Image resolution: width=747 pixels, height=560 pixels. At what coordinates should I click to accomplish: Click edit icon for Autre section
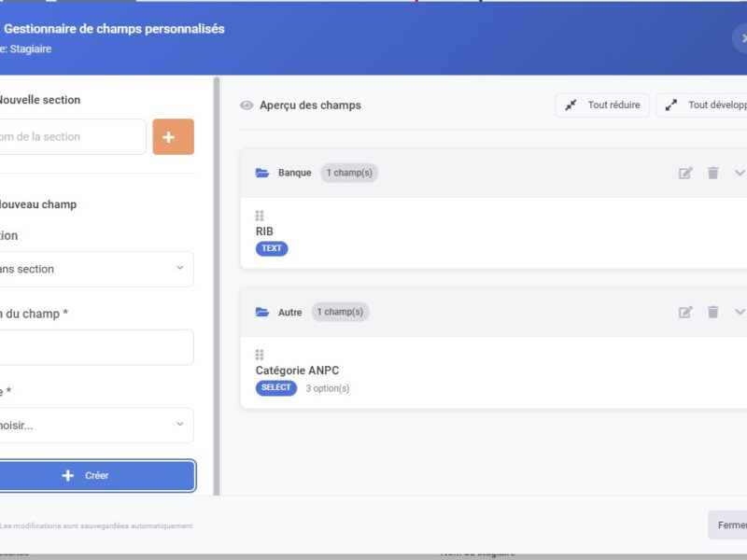(x=685, y=312)
